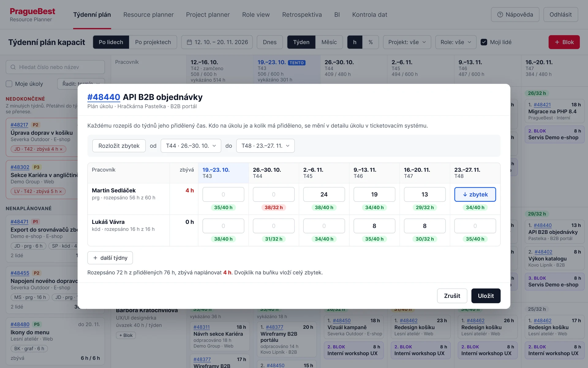Click the red 38/32 h capacity badge
Image resolution: width=588 pixels, height=368 pixels.
[273, 208]
